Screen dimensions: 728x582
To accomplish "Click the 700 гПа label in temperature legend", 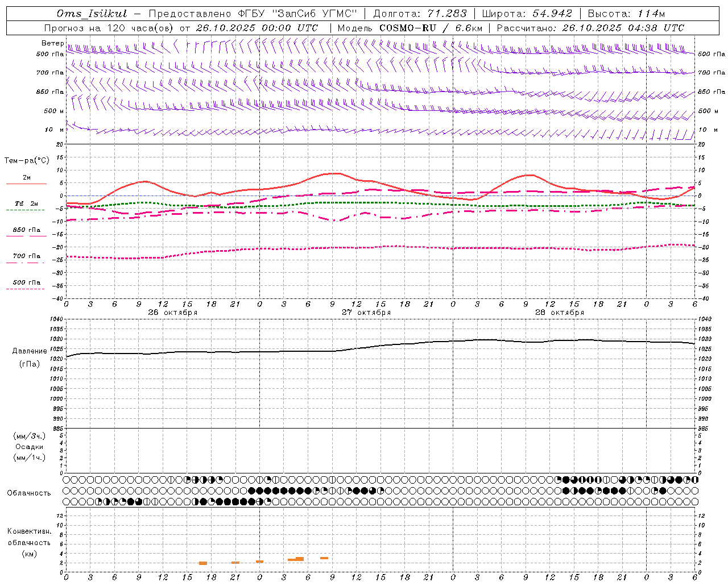I will point(27,256).
